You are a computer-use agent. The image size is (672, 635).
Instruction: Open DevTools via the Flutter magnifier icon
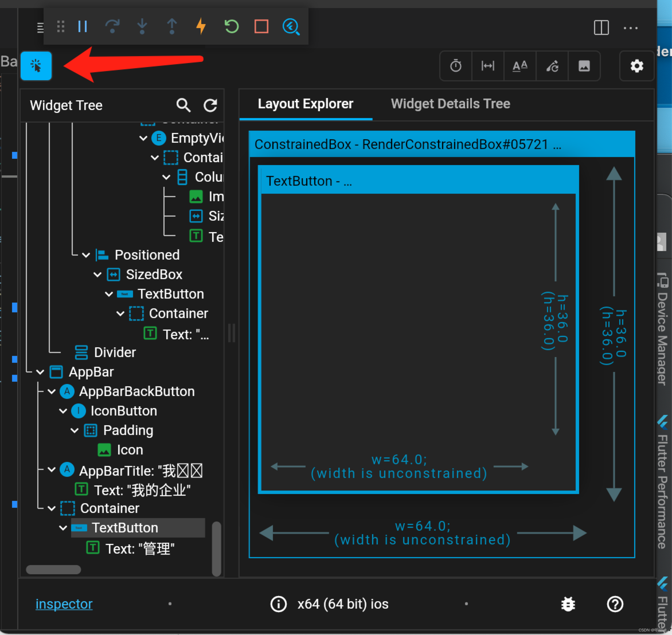291,27
